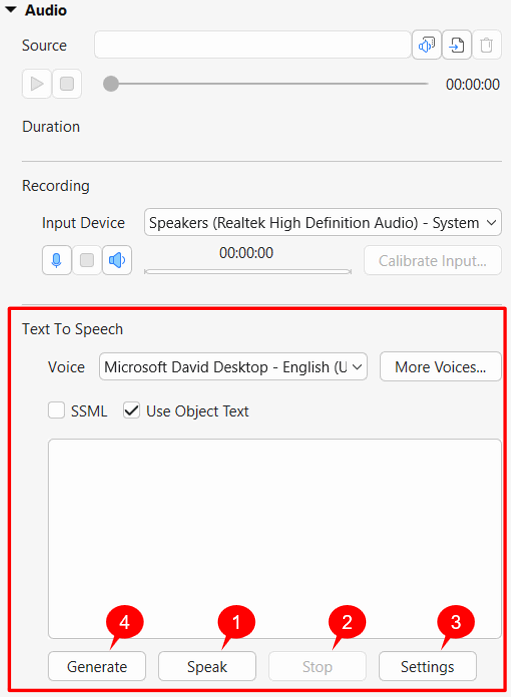Stop the source audio playback

[67, 84]
